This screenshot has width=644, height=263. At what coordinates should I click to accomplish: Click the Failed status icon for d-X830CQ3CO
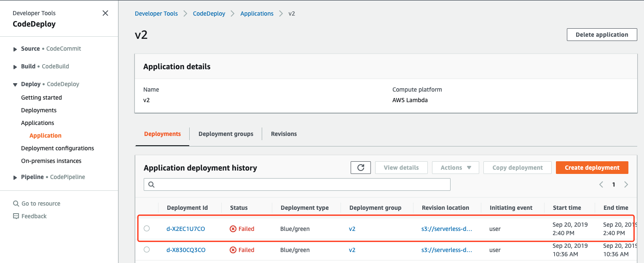233,250
